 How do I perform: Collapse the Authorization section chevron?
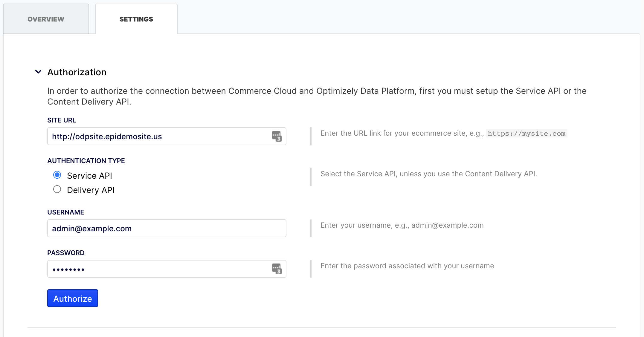click(38, 72)
